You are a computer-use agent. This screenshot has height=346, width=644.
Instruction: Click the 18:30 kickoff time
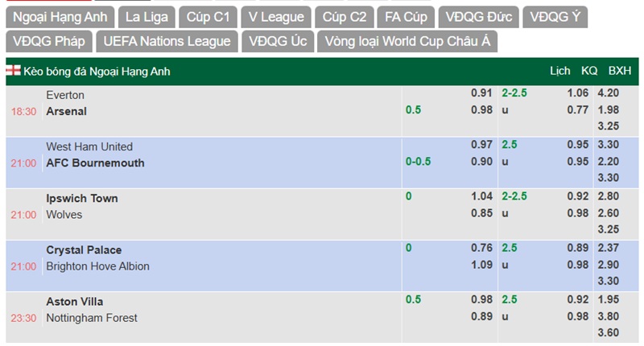pos(23,112)
